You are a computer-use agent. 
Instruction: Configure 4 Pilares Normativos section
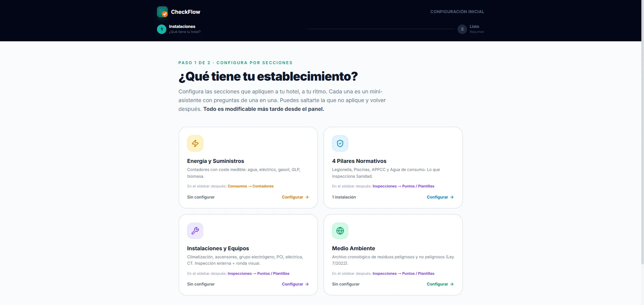[440, 197]
